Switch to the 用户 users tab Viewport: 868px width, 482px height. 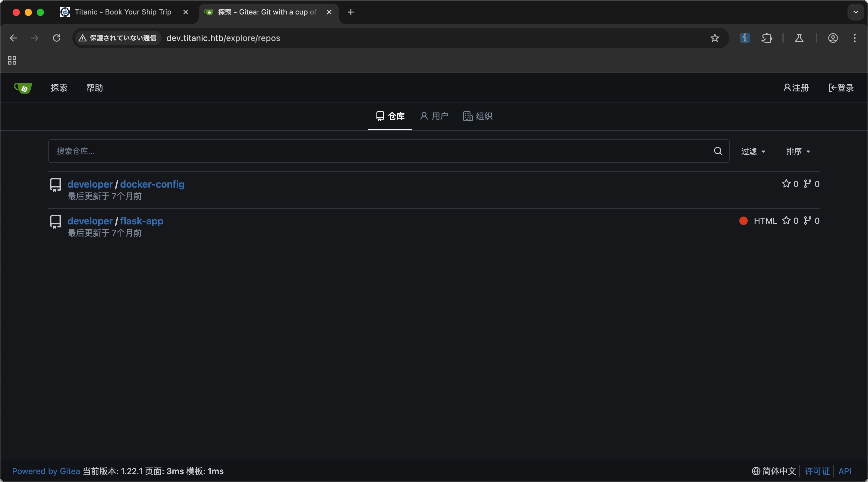pos(434,116)
